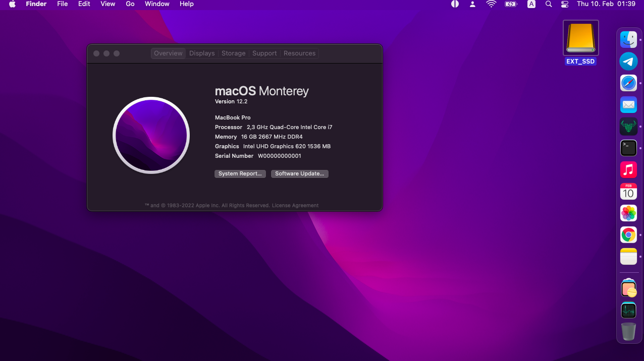Open the License Agreement link
Screen dimensions: 644x361
(295, 206)
